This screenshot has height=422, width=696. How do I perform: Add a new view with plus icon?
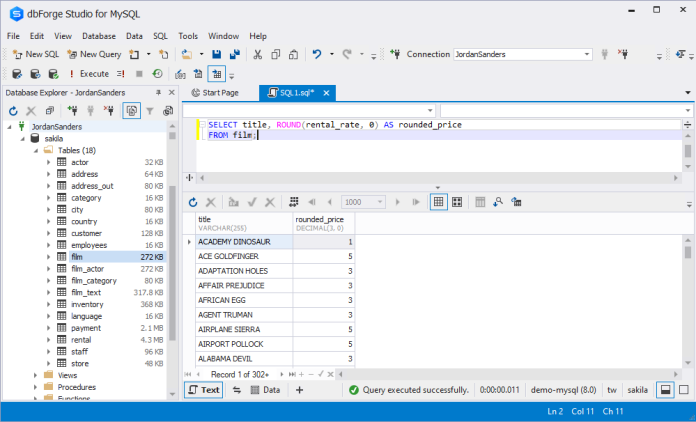point(299,390)
